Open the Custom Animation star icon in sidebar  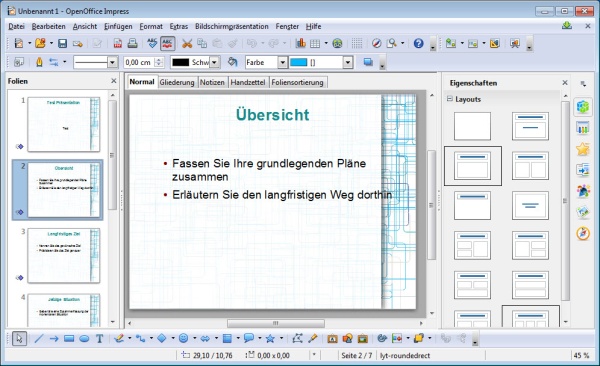point(583,149)
